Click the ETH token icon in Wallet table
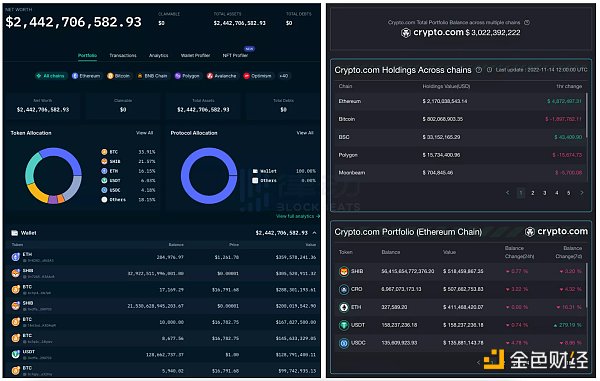 pos(16,257)
